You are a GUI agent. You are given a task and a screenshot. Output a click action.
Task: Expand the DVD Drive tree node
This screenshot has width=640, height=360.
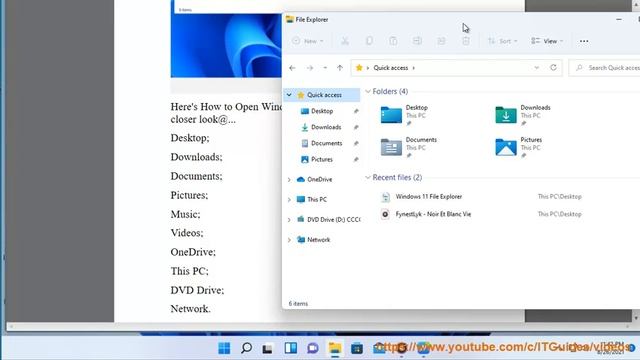tap(289, 220)
